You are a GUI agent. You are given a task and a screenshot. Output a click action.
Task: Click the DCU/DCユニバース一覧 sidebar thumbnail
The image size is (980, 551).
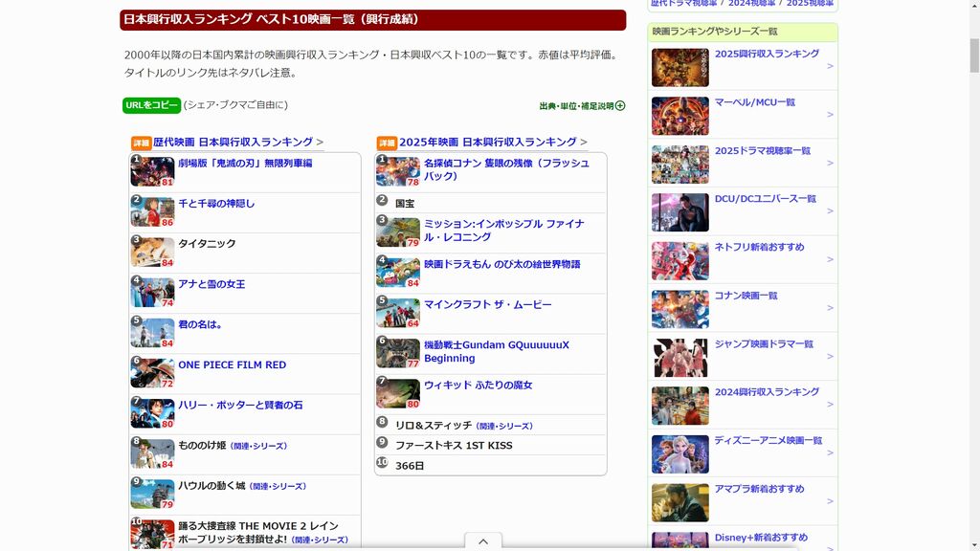[x=679, y=212]
